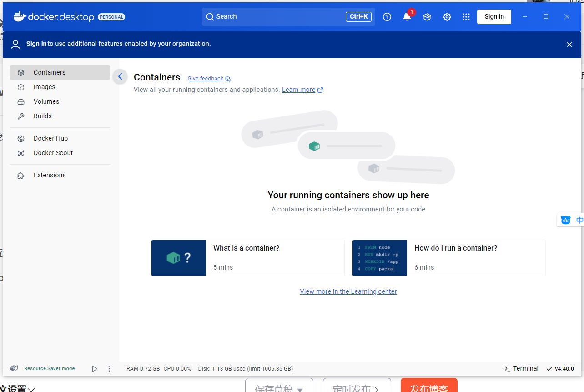Open the 保存草稿 dropdown in background window

(x=279, y=385)
